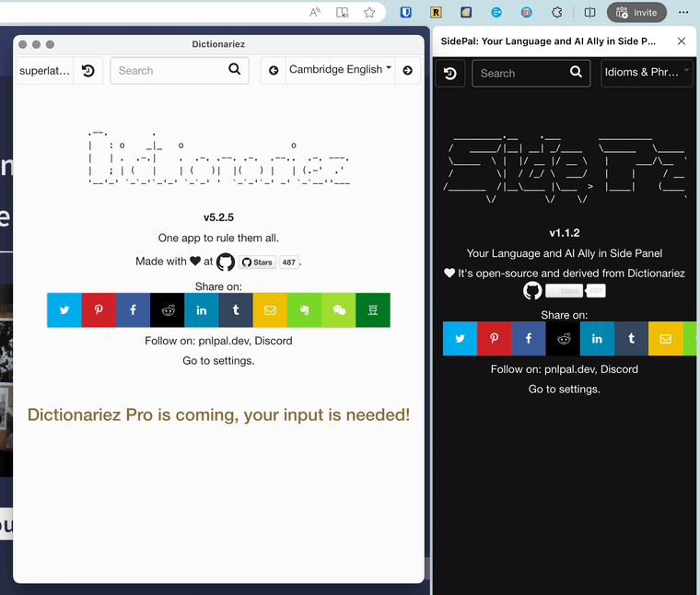Open Cambridge English dictionary dropdown
Screen dimensions: 700x595
point(340,70)
